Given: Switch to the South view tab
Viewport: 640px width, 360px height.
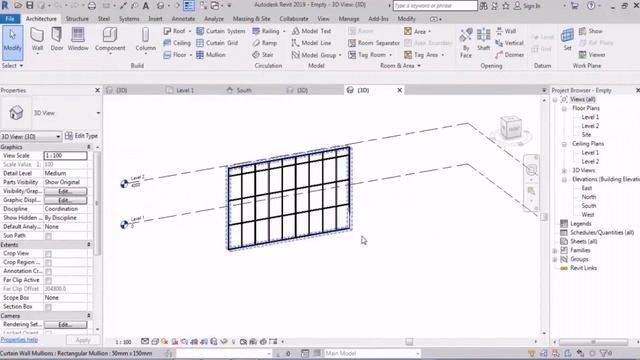Looking at the screenshot, I should tap(244, 90).
